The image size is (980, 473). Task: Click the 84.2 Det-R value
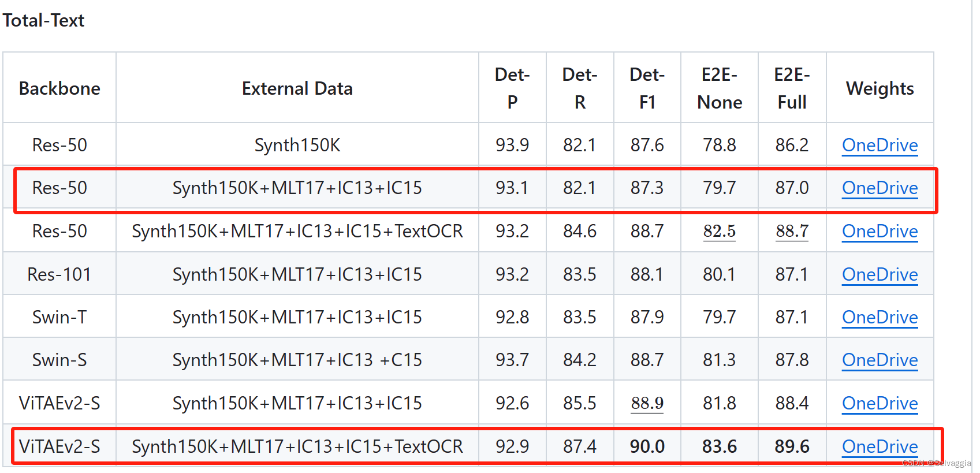pyautogui.click(x=580, y=360)
